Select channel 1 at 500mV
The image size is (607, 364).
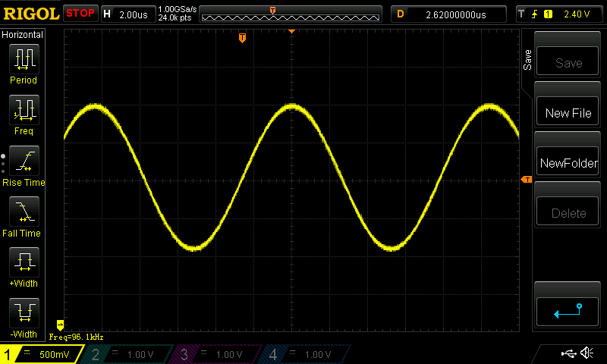click(x=41, y=354)
